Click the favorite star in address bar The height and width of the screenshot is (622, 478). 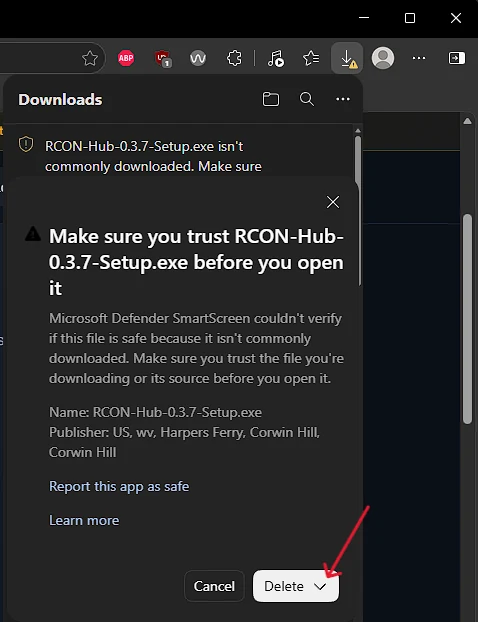(x=90, y=58)
